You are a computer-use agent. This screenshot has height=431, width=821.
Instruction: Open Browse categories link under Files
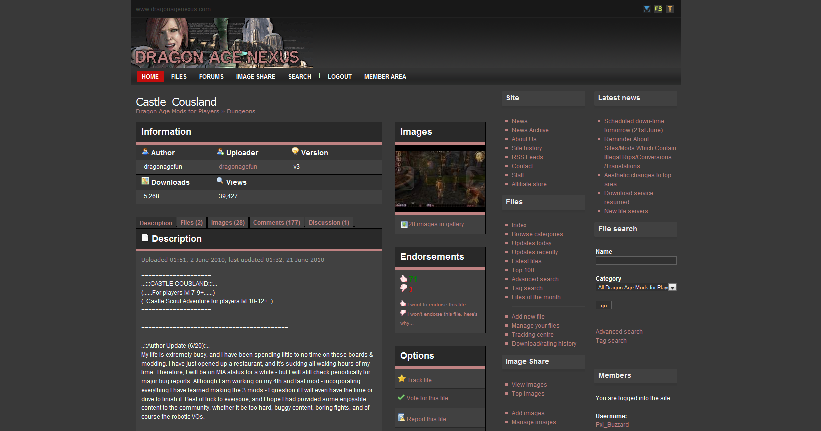pyautogui.click(x=537, y=234)
